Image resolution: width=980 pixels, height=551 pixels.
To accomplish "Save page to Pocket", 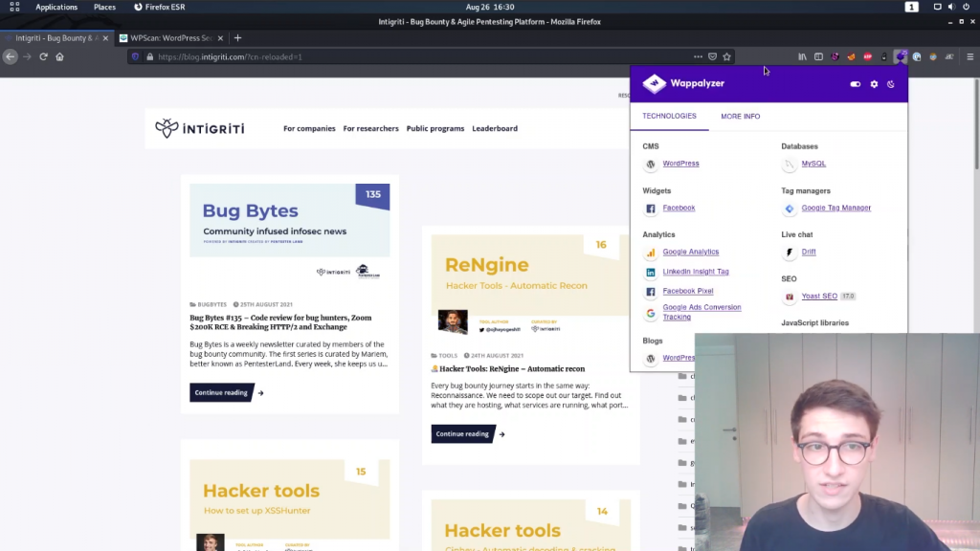I will tap(712, 56).
